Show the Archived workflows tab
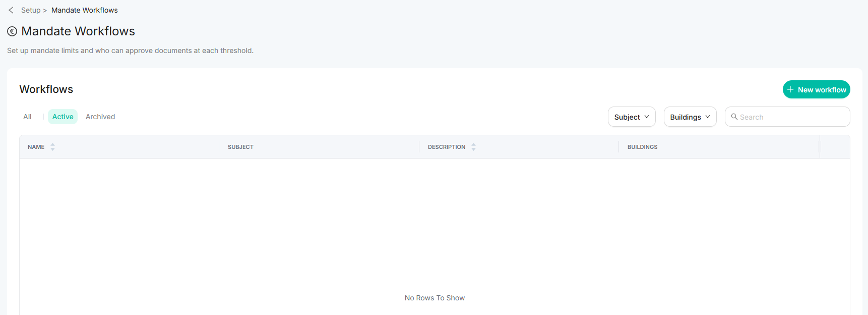The width and height of the screenshot is (868, 315). pyautogui.click(x=100, y=117)
